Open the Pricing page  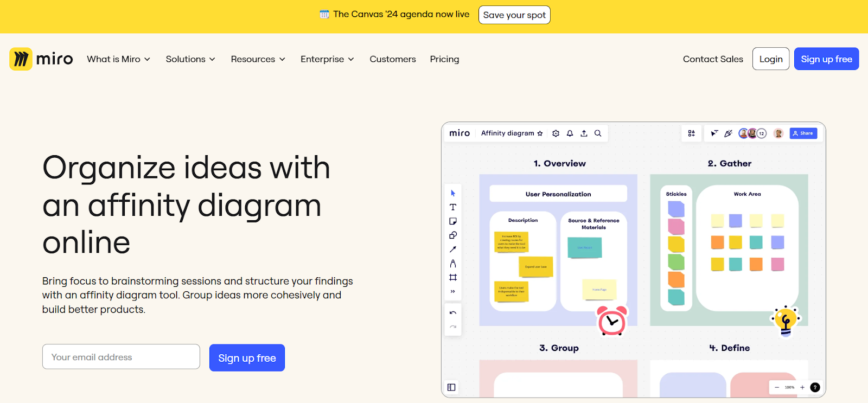click(444, 59)
